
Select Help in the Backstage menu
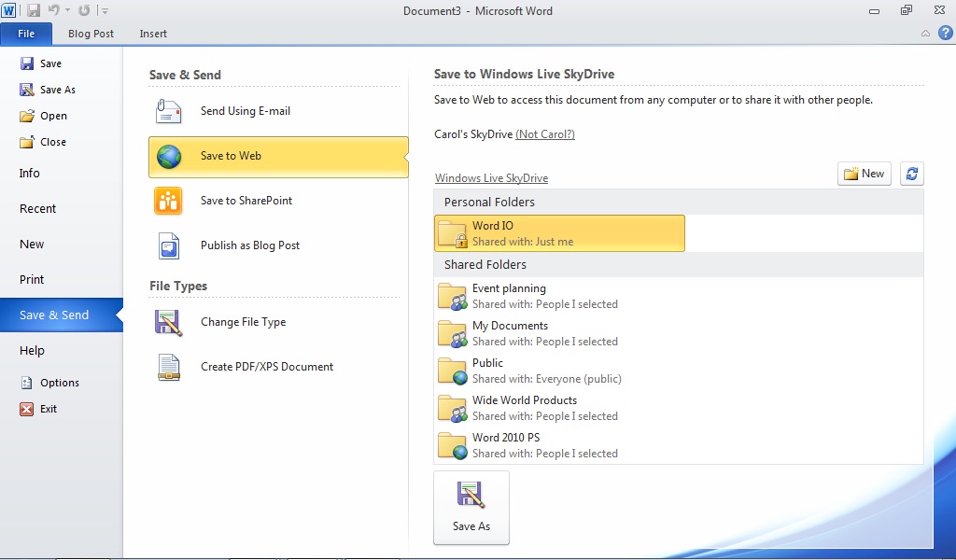32,350
